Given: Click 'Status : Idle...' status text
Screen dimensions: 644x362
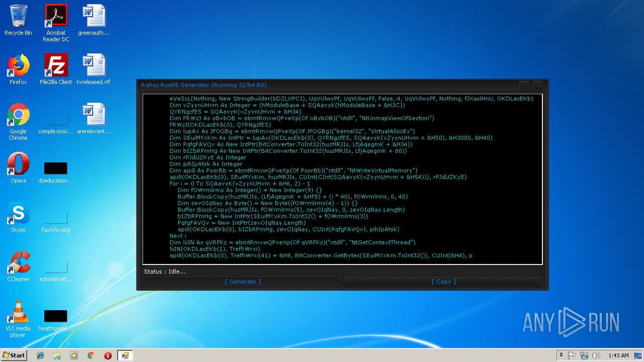Looking at the screenshot, I should click(165, 271).
